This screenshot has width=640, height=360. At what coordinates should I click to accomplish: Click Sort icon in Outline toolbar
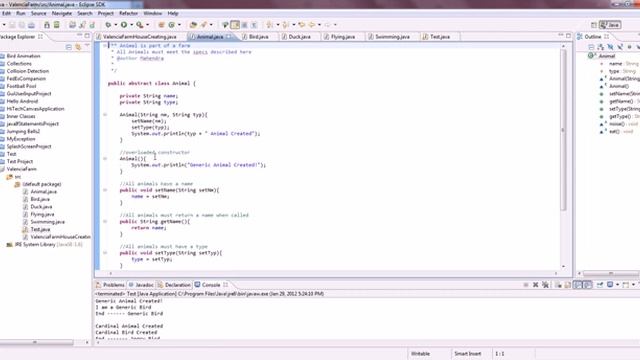[x=600, y=47]
